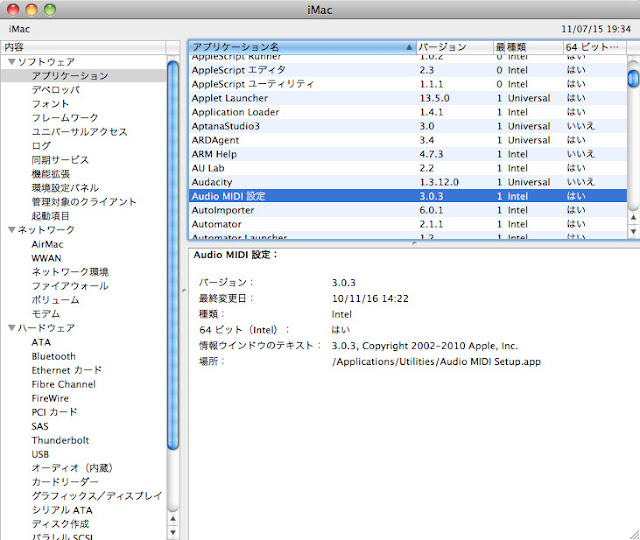Select Thunderbolt in the hardware list
640x540 pixels.
point(60,440)
